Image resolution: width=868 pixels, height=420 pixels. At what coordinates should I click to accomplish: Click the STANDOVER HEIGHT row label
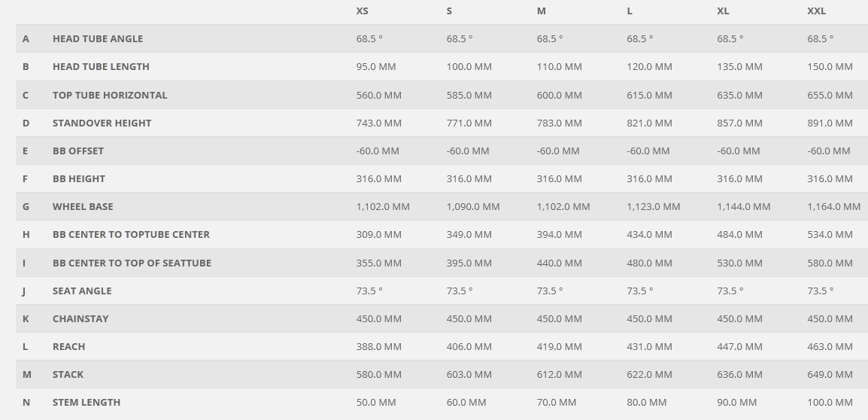point(102,123)
